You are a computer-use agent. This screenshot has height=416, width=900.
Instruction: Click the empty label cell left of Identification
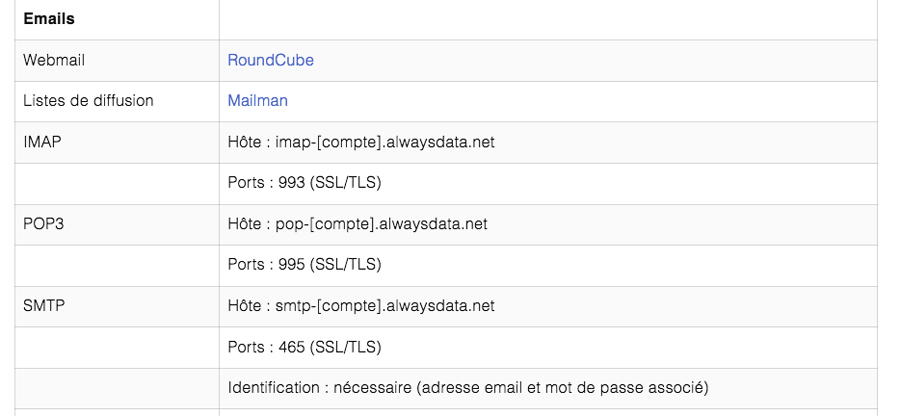(x=117, y=388)
